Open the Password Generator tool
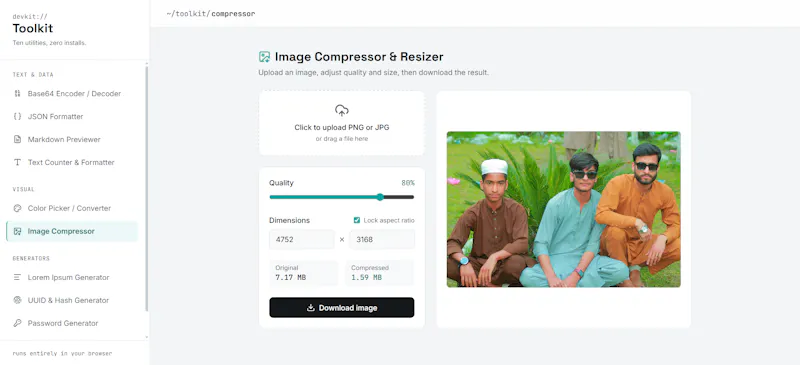This screenshot has height=365, width=800. click(x=72, y=323)
